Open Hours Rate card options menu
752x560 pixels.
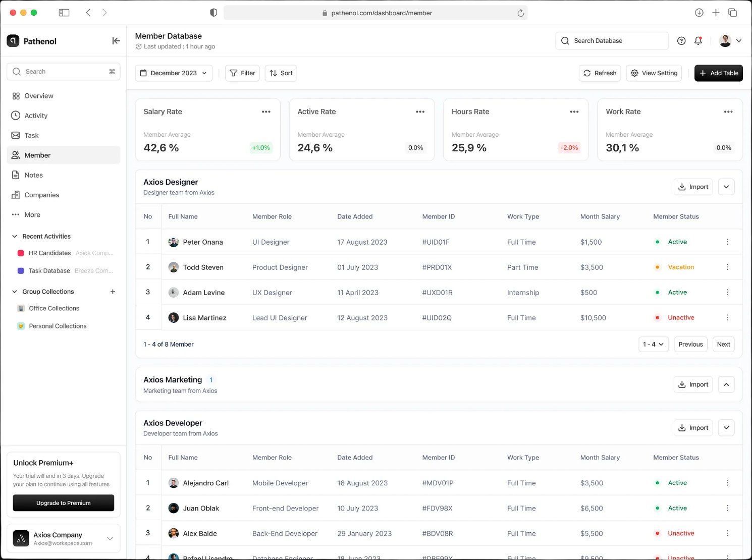[x=574, y=111]
